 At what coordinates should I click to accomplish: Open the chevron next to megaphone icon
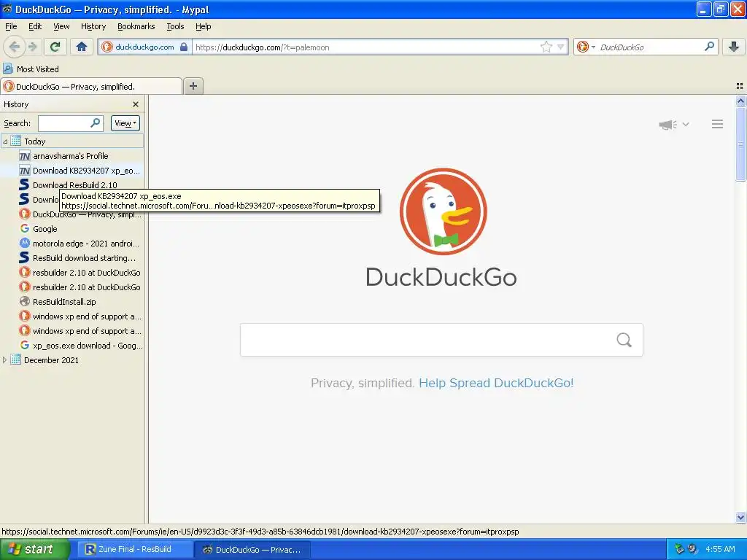pos(686,124)
